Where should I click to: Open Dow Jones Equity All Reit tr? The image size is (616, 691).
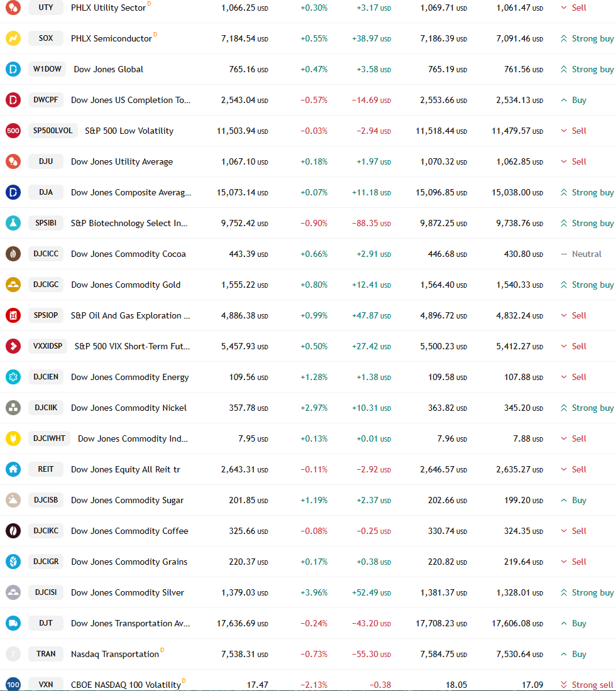(126, 469)
